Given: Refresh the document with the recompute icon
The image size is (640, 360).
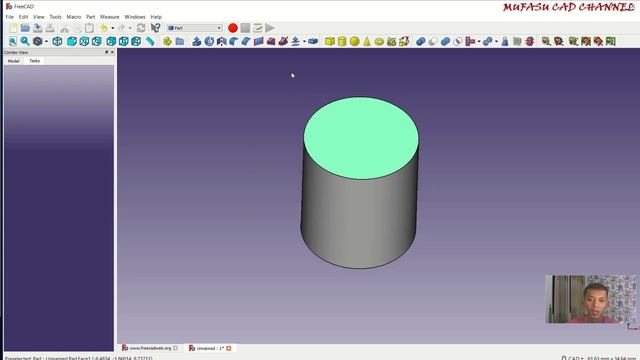Looking at the screenshot, I should click(x=141, y=28).
